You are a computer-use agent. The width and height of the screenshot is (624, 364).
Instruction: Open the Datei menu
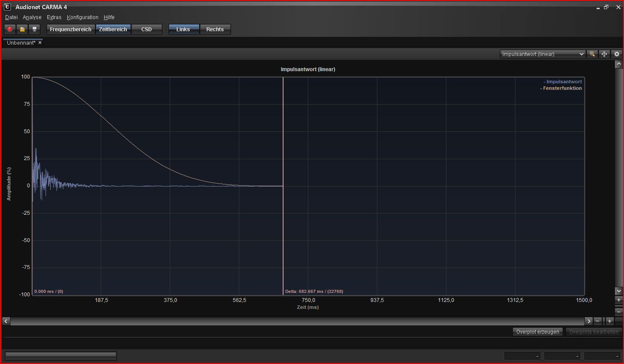coord(11,17)
